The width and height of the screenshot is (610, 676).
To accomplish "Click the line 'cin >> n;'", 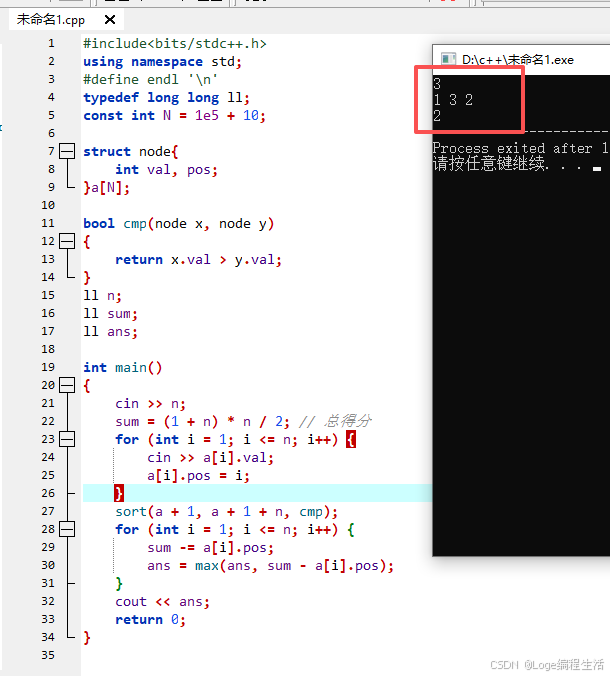I will 150,404.
